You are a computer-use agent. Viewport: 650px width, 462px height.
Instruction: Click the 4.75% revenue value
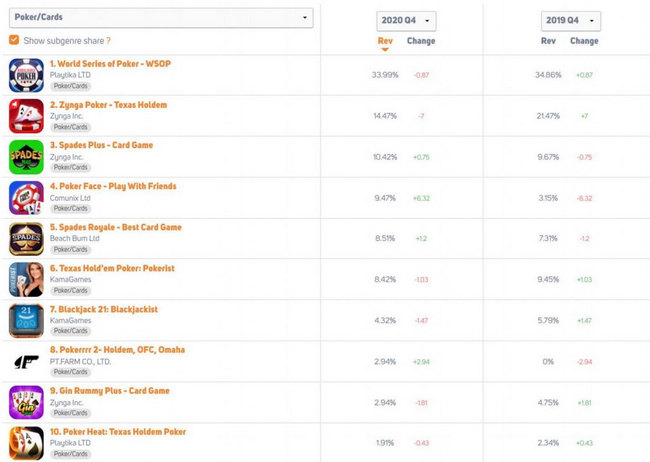548,402
